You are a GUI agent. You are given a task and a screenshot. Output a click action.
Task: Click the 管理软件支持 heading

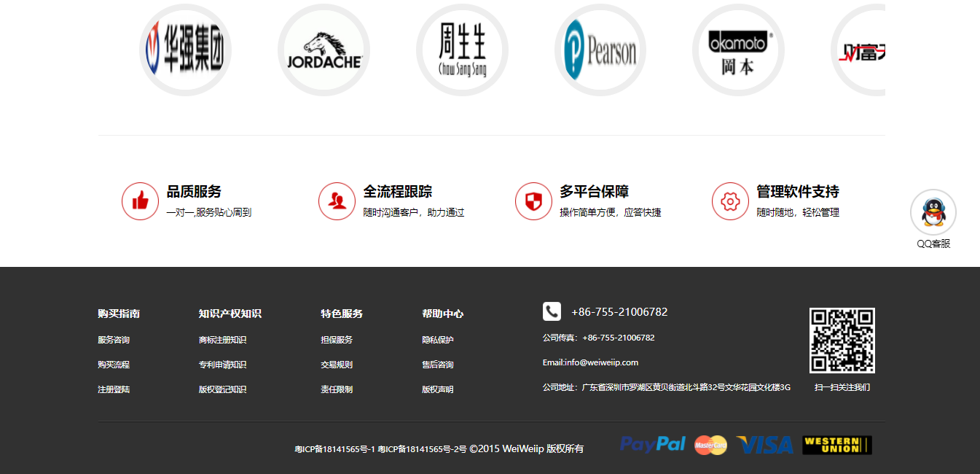(x=798, y=192)
